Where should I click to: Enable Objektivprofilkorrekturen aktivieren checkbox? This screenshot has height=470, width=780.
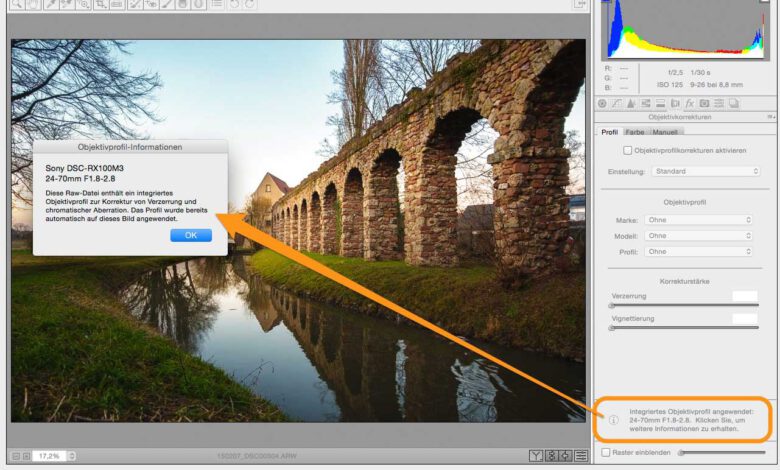click(x=627, y=151)
